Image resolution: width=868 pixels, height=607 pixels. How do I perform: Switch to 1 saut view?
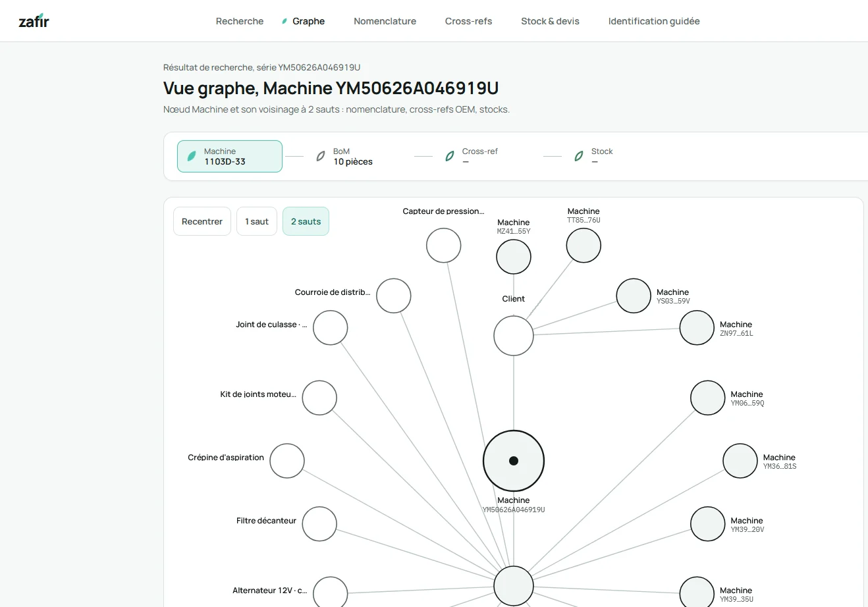(257, 221)
